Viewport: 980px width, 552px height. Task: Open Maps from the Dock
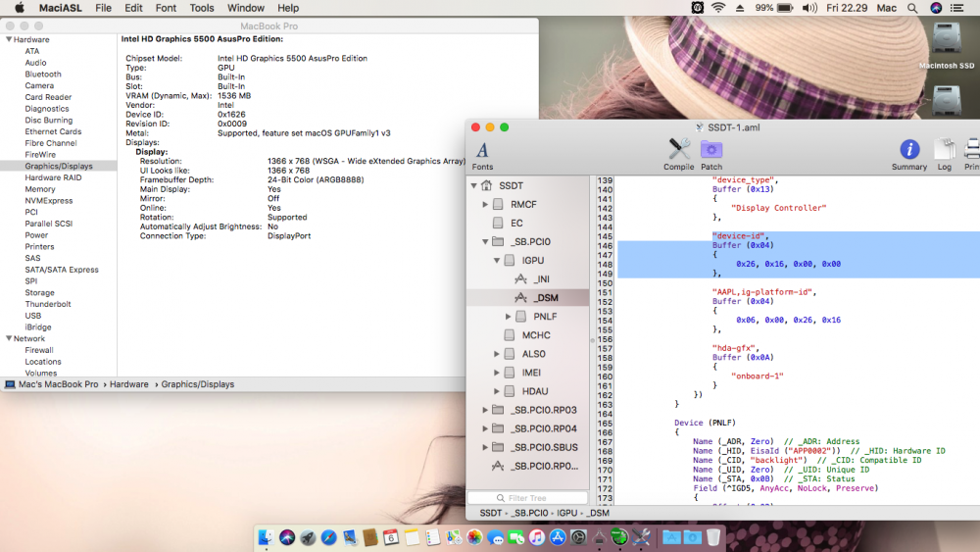[453, 537]
